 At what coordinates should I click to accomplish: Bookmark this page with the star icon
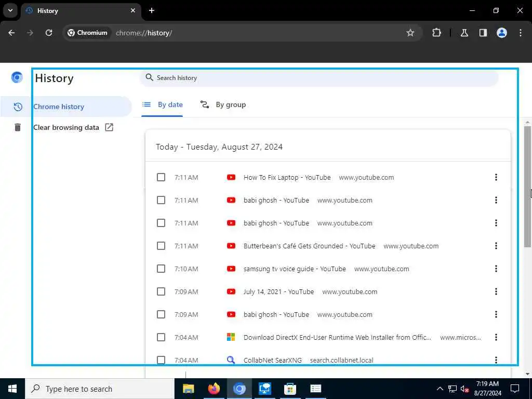click(410, 33)
